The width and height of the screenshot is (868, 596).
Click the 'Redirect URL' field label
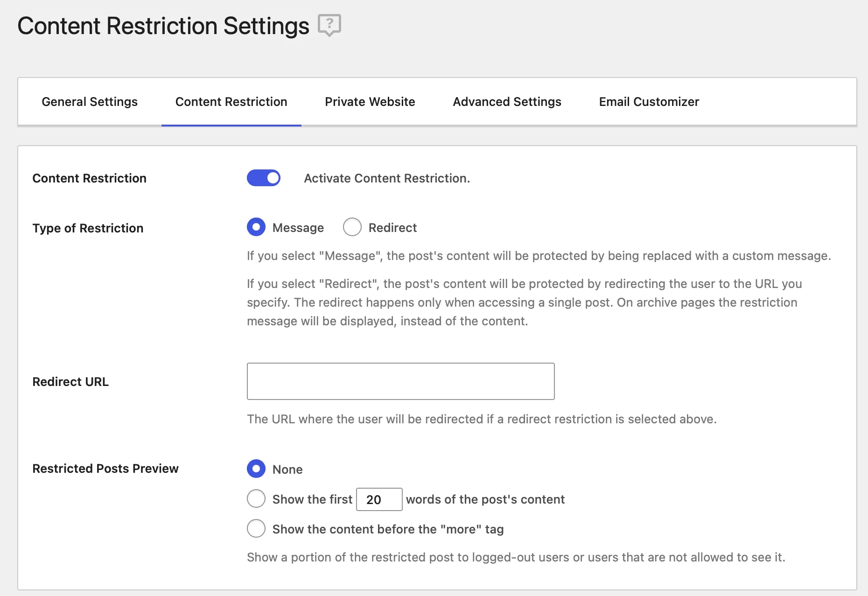(70, 382)
